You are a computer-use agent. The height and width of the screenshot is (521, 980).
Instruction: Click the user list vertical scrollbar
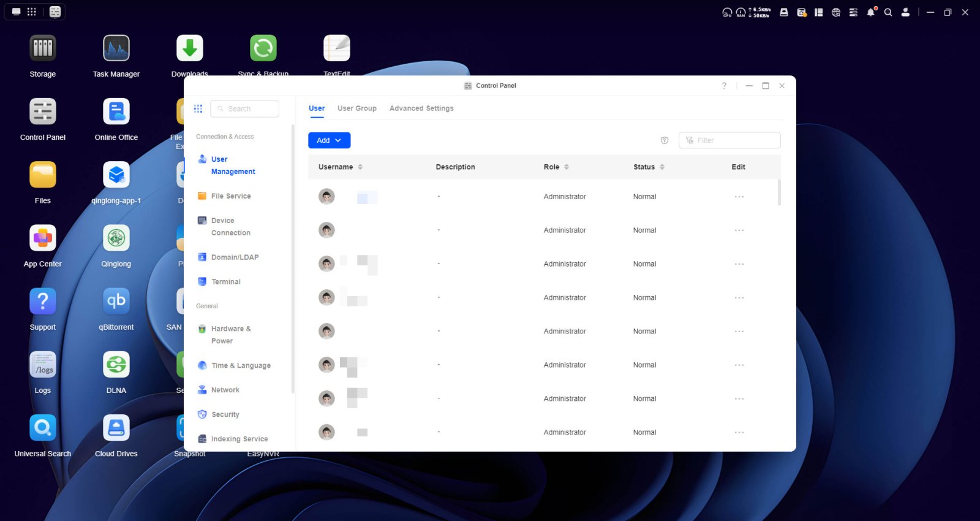(779, 193)
